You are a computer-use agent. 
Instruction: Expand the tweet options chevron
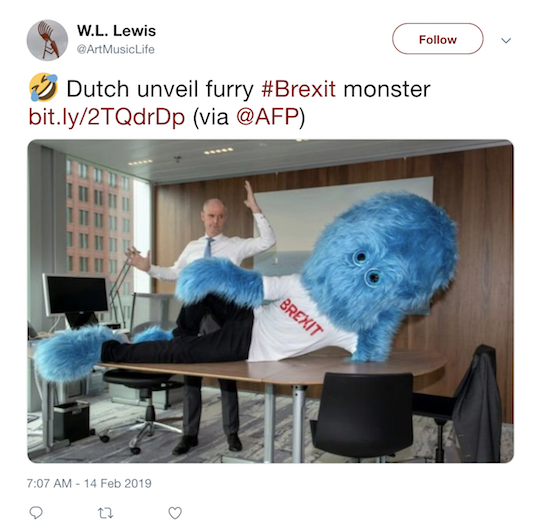point(506,41)
